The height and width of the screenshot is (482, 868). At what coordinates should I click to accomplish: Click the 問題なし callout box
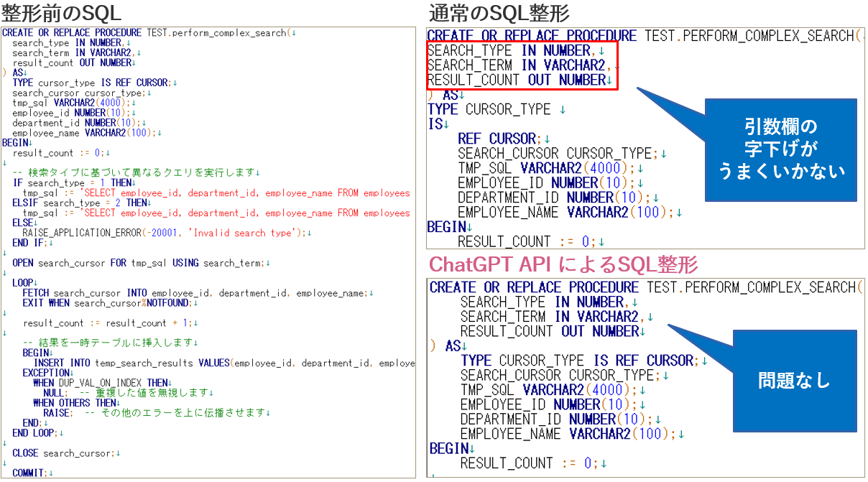click(x=795, y=381)
